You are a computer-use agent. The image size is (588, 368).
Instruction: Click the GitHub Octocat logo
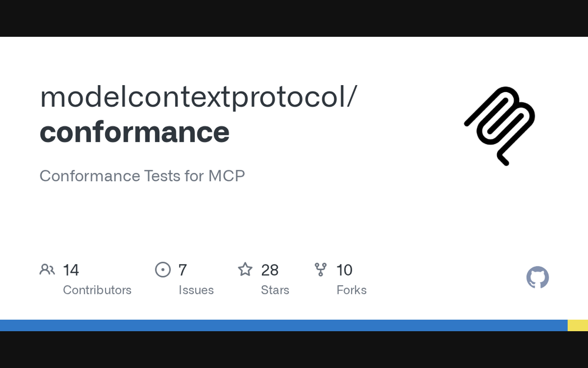pyautogui.click(x=537, y=277)
